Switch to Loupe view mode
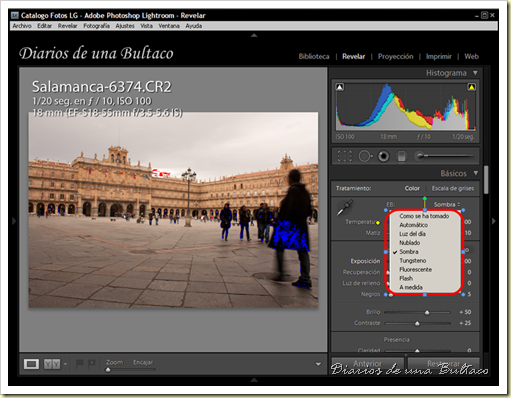 31,364
